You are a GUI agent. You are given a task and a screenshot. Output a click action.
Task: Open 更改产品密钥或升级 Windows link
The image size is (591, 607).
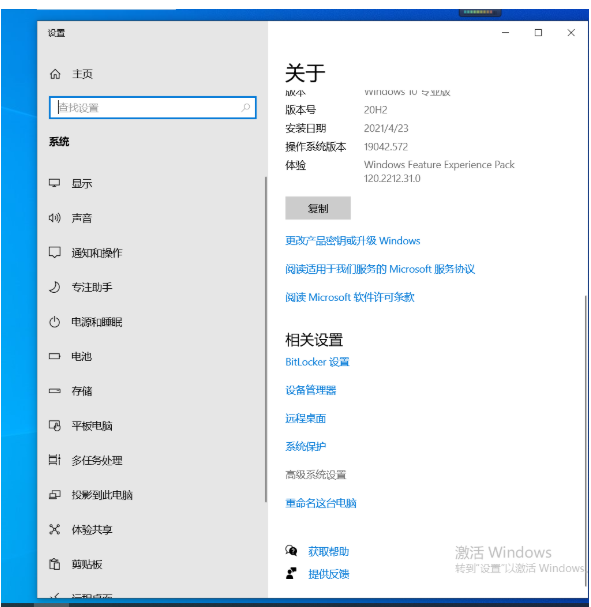(353, 241)
